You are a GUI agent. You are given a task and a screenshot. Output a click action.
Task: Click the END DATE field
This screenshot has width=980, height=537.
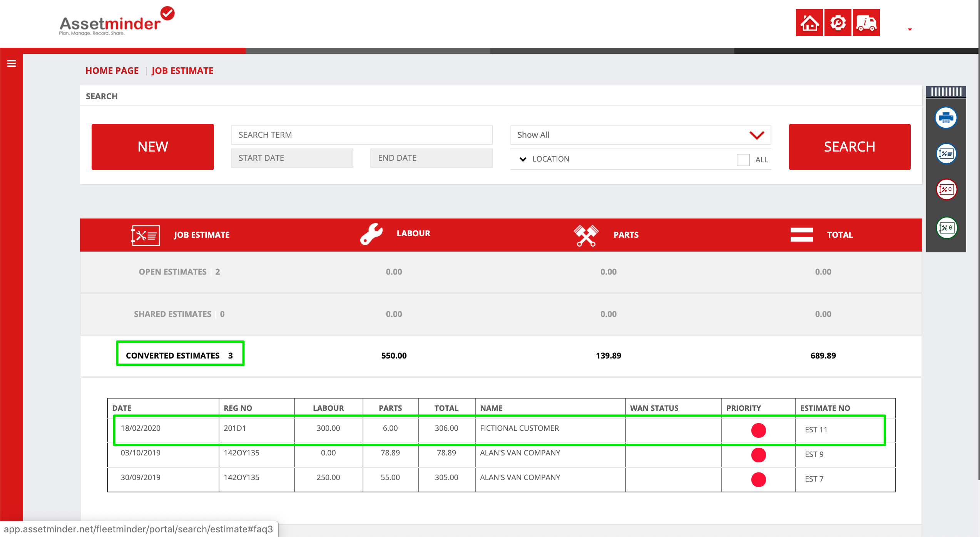coord(431,158)
